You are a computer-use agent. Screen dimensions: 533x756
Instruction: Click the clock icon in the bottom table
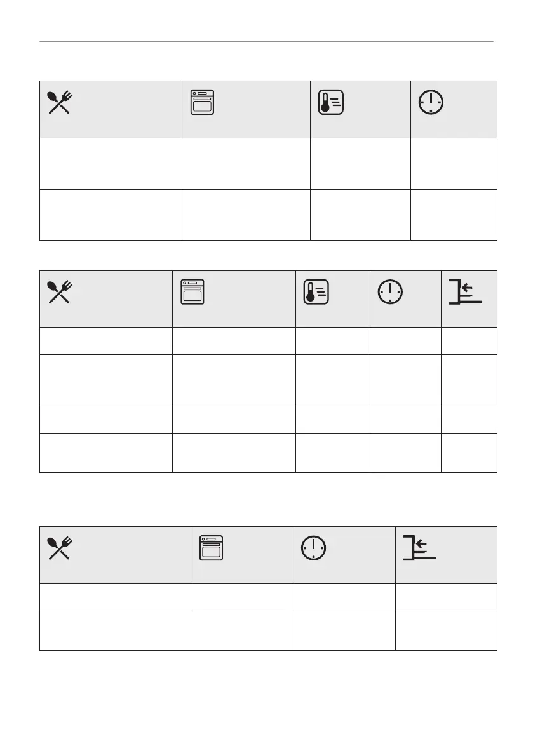314,548
